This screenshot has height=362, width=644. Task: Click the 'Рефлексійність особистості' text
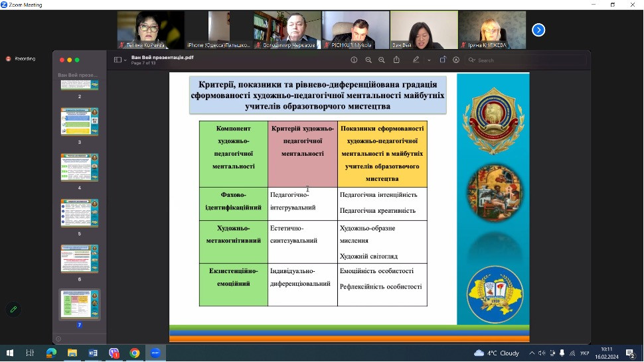[x=380, y=286]
